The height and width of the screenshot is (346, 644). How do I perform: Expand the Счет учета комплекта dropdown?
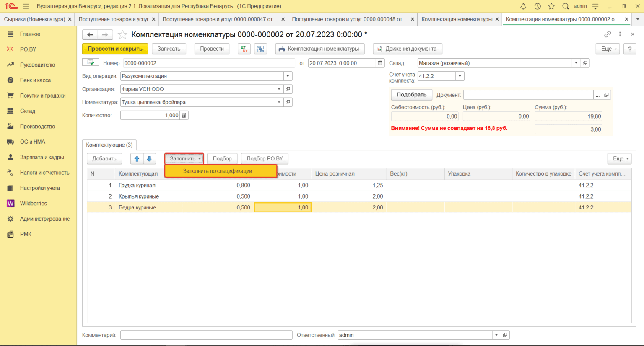[460, 76]
